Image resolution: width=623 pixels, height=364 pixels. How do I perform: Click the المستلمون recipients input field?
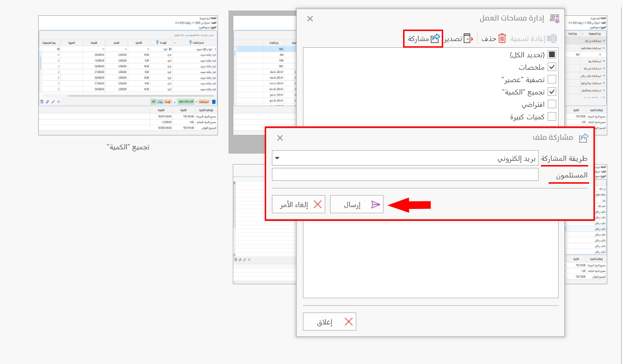point(405,175)
